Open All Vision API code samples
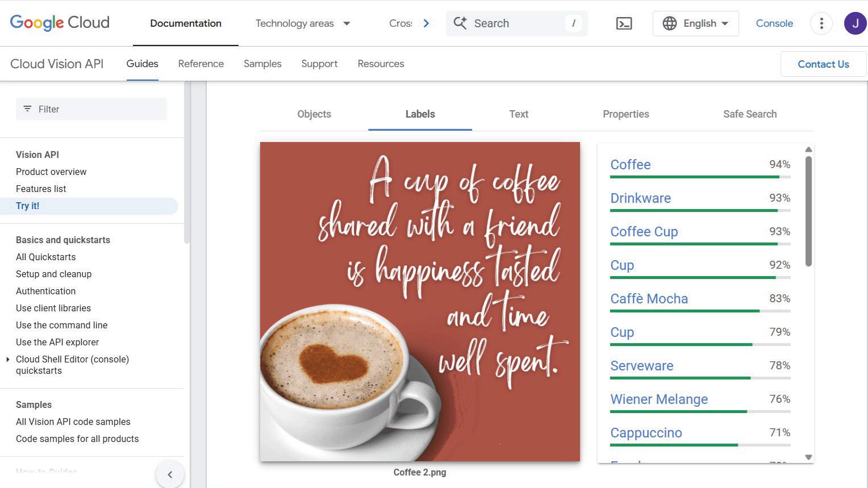Image resolution: width=868 pixels, height=488 pixels. (x=73, y=422)
